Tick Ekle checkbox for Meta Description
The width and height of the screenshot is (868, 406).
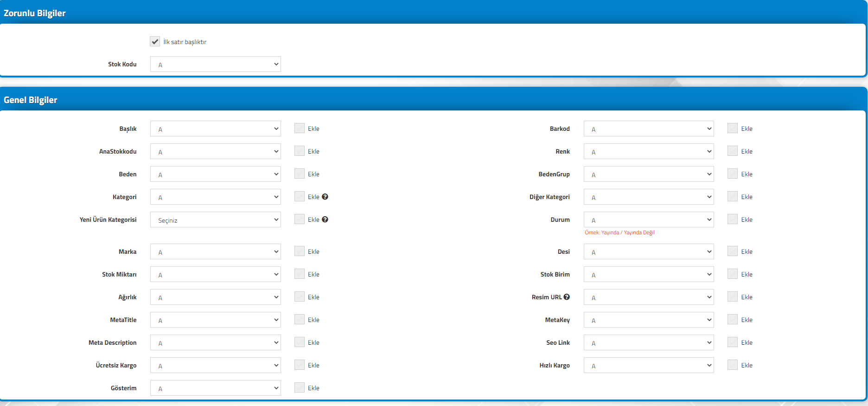click(300, 342)
